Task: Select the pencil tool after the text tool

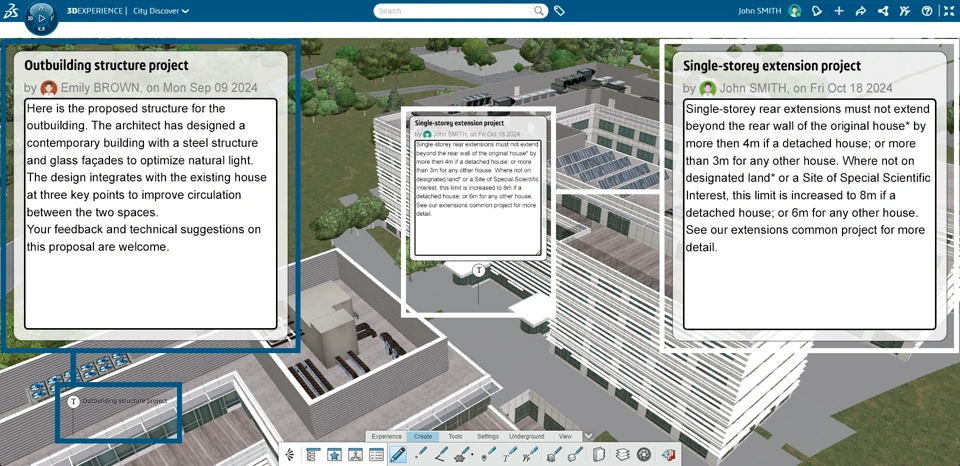Action: [531, 454]
